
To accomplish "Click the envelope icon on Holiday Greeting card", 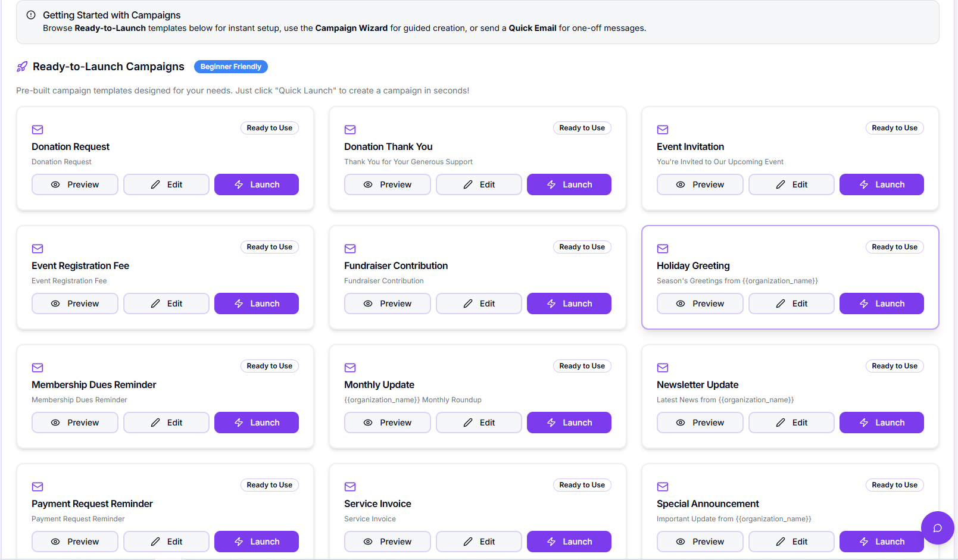I will pos(663,249).
